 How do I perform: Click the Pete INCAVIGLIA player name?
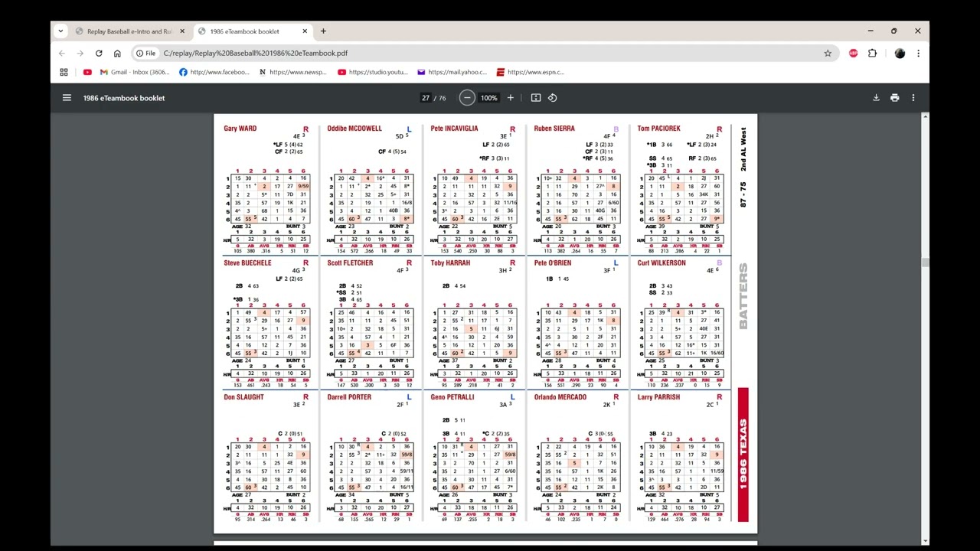click(454, 129)
